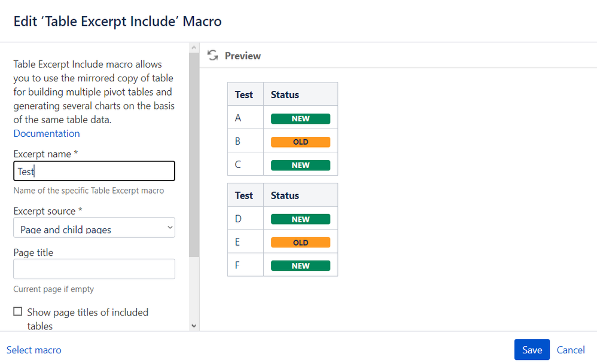597x364 pixels.
Task: Open the Excerpt source dropdown
Action: coord(94,228)
